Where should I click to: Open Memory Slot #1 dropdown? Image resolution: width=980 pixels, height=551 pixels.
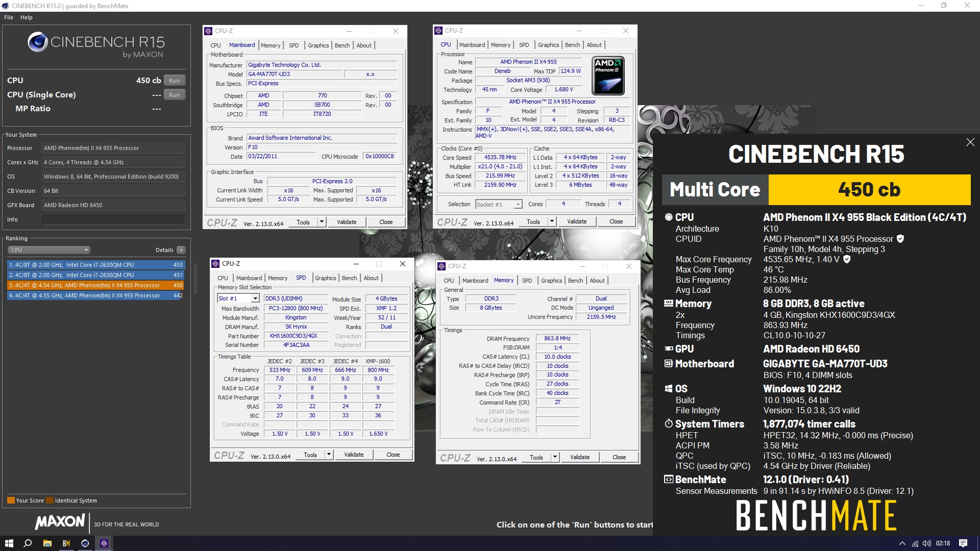[238, 298]
